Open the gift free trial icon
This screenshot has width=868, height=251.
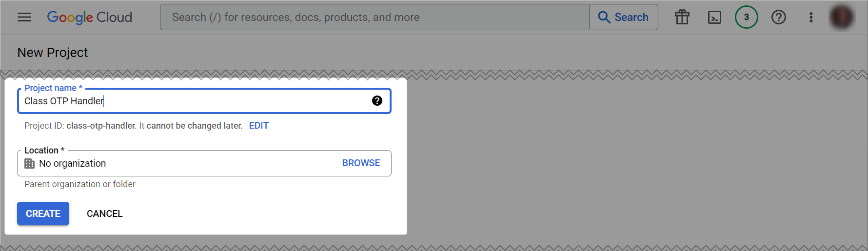682,17
